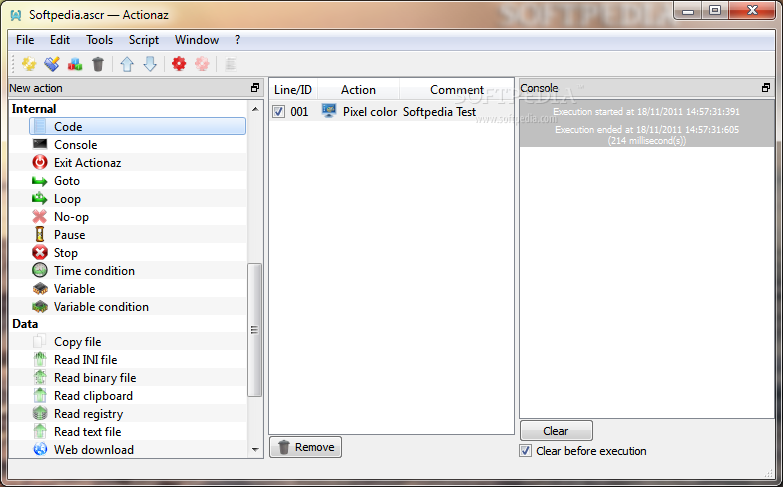Viewport: 783px width, 487px height.
Task: Click the greyed-out list icon in toolbar
Action: tap(230, 63)
